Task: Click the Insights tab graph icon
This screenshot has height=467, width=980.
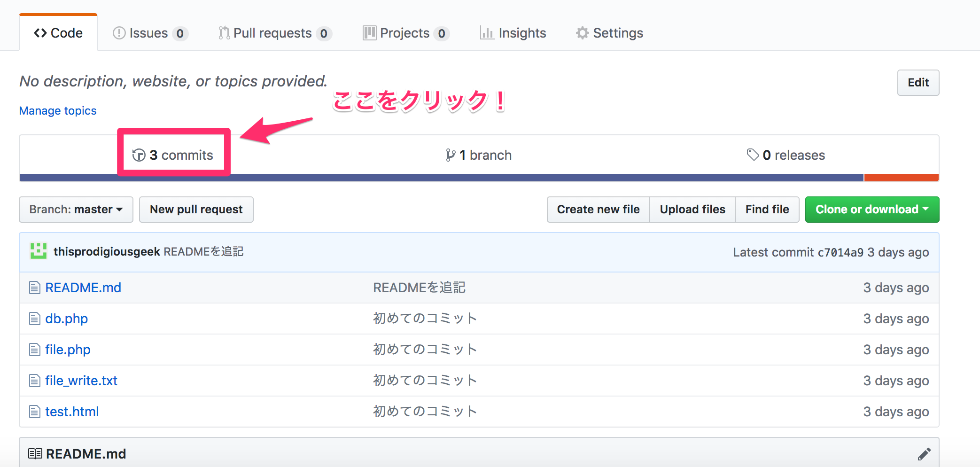Action: [x=487, y=33]
